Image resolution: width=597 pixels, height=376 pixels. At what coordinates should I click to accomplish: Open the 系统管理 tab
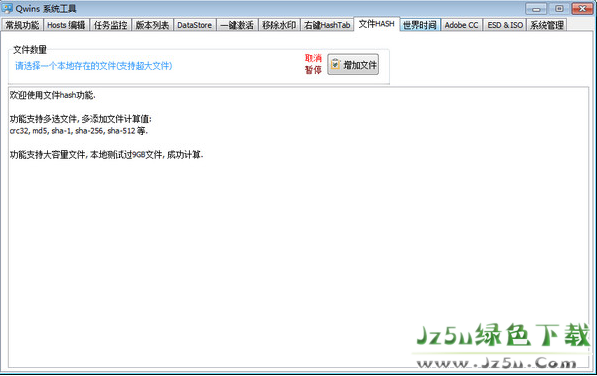546,25
